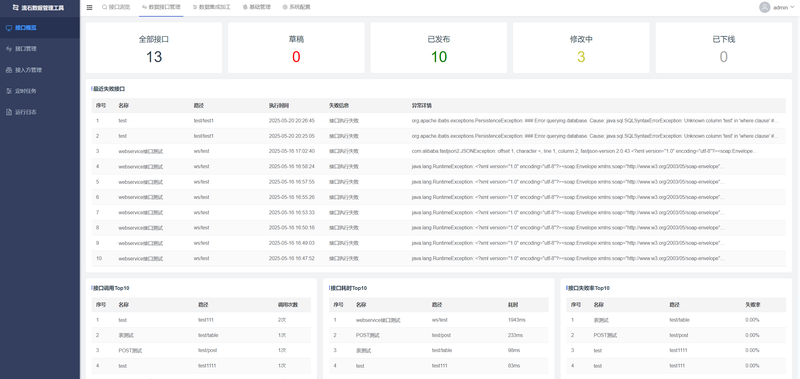Click the 耗时 column header
800x379 pixels.
(513, 305)
